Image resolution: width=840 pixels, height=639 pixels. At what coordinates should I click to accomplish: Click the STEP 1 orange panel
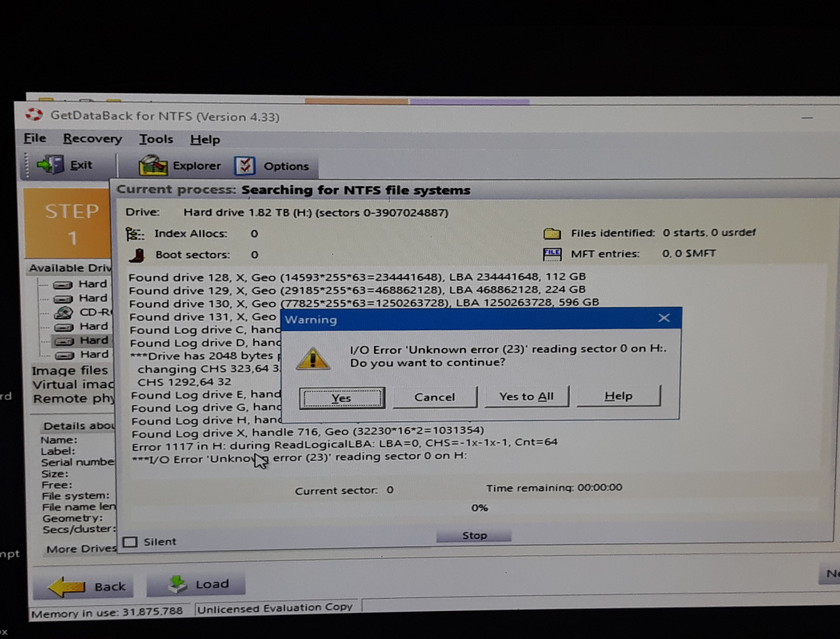[x=68, y=224]
